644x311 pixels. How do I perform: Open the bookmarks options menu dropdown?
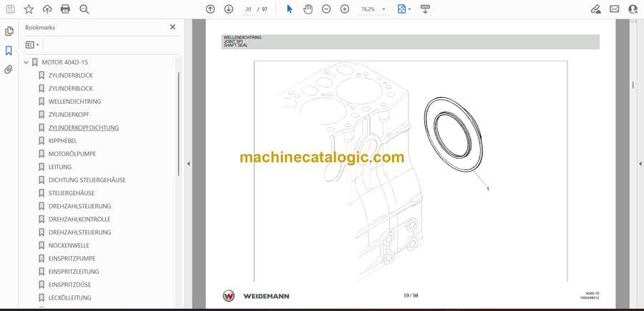(x=33, y=44)
